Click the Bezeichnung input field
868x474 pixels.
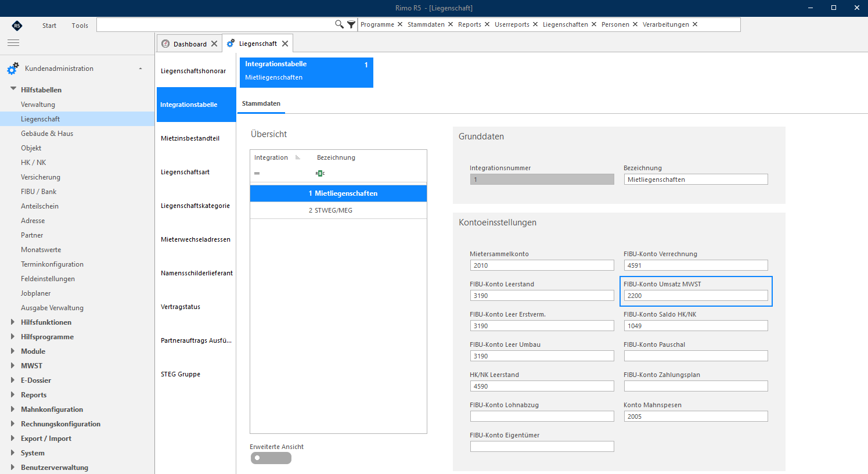tap(696, 179)
